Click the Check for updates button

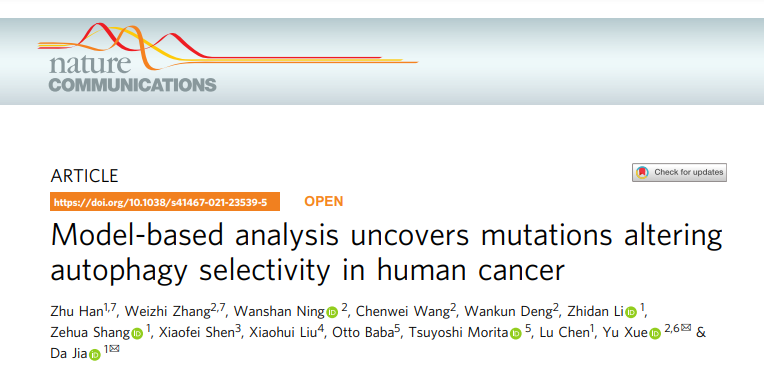point(679,173)
